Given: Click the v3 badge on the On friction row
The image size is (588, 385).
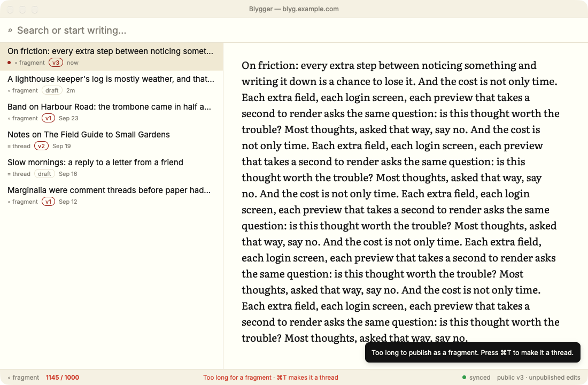Looking at the screenshot, I should tap(56, 63).
